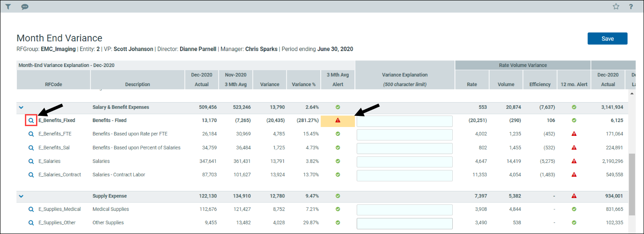This screenshot has height=234, width=644.
Task: Collapse Salary & Benefit Expenses group
Action: 21,107
